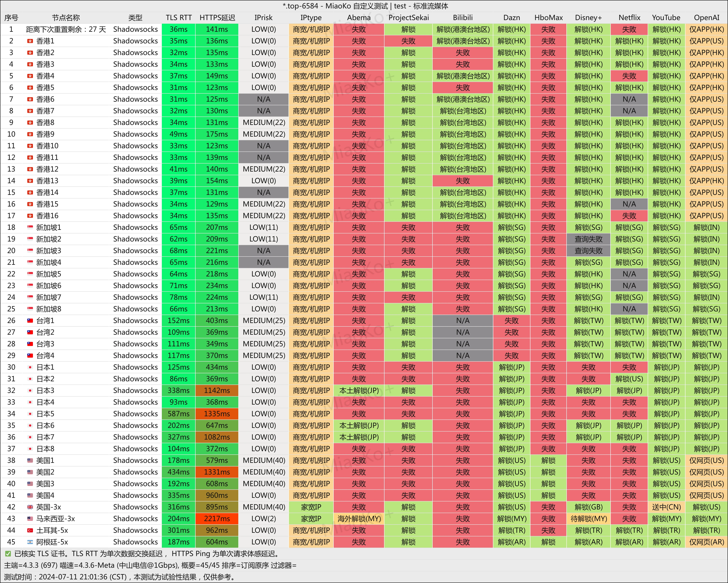Click the 查询失败 cell in 新加坡2 row

coord(588,239)
